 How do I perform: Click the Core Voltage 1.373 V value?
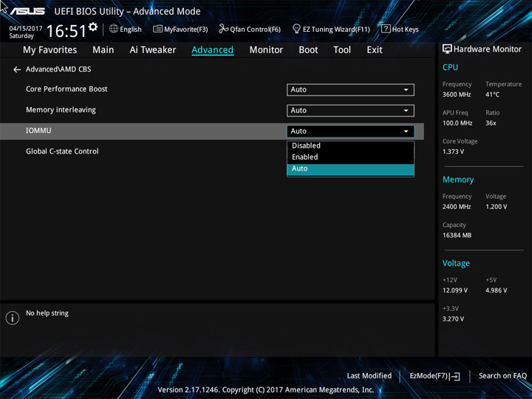pyautogui.click(x=453, y=151)
